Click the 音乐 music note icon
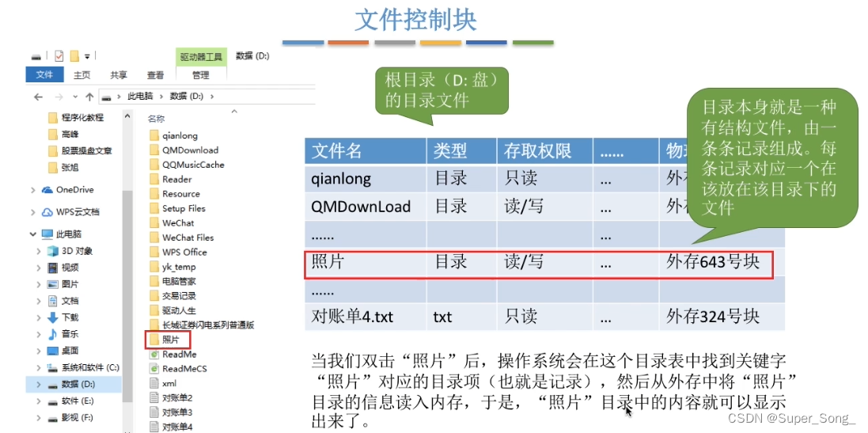This screenshot has width=868, height=433. [x=52, y=334]
